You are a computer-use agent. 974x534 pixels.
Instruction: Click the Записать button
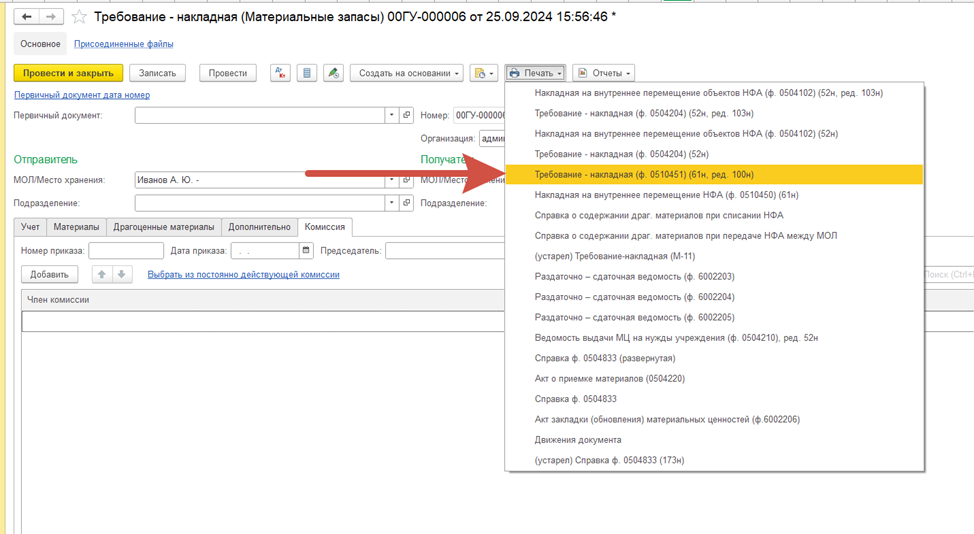[x=157, y=73]
